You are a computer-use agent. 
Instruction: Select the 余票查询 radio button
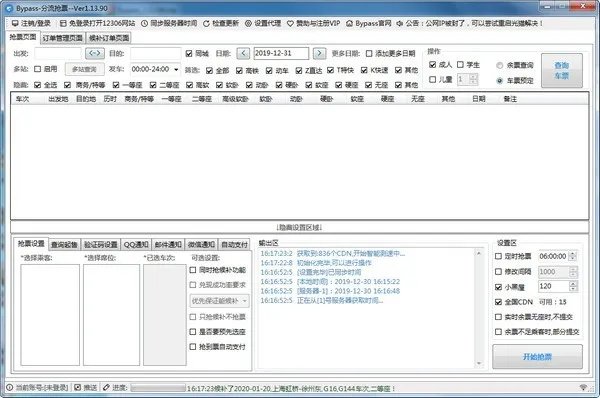click(x=499, y=65)
